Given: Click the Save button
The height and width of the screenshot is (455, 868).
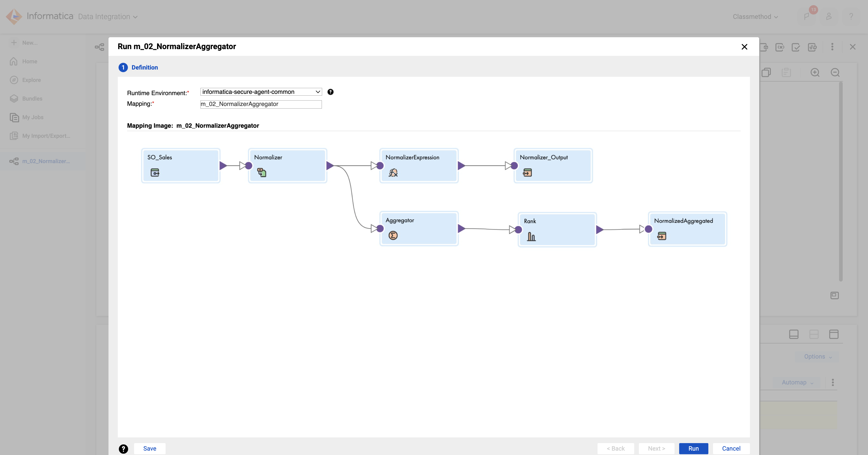Looking at the screenshot, I should coord(149,448).
